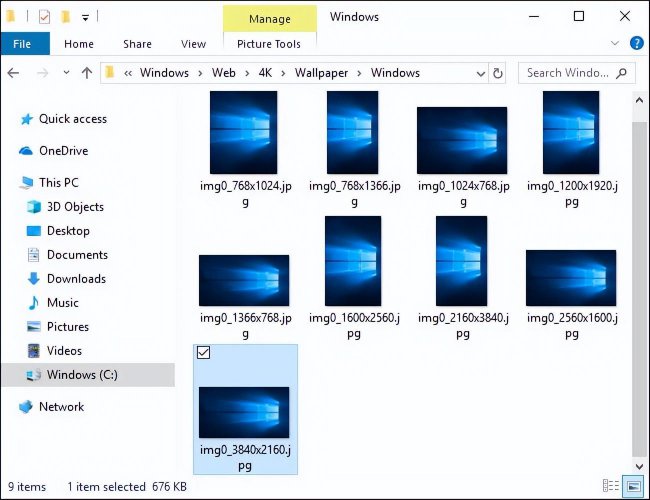Uncheck the img0_3840x2160.jpg selection checkbox

[203, 352]
